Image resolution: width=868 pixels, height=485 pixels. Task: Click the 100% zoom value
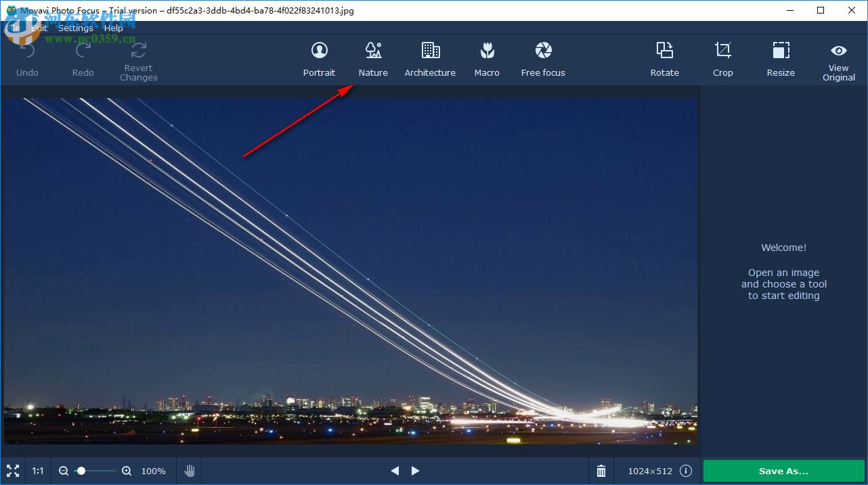pos(154,471)
